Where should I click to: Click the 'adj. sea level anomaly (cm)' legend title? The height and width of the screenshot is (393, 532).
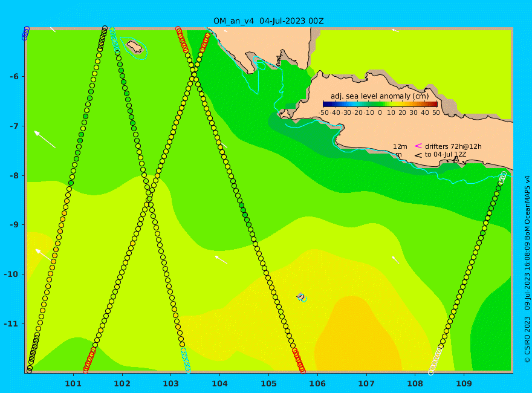[x=380, y=96]
